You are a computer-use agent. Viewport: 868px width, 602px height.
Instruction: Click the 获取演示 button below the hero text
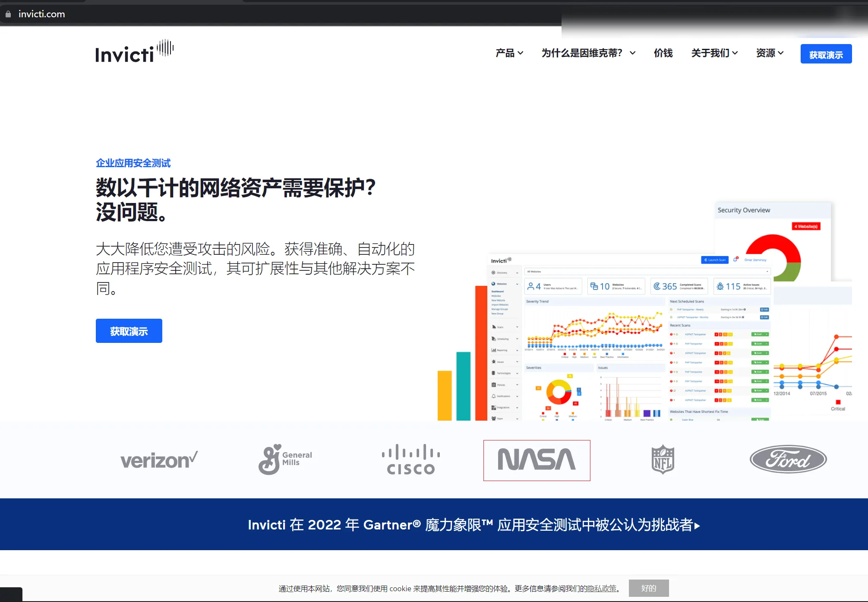coord(129,331)
